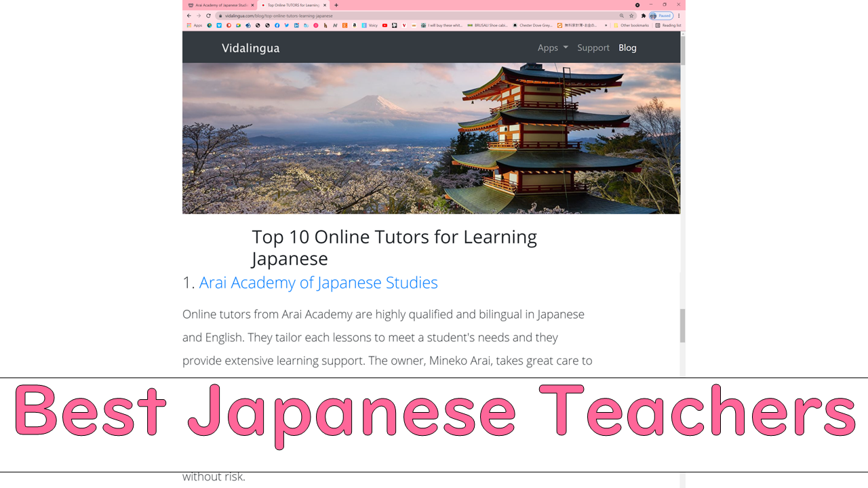Open a new browser tab
The width and height of the screenshot is (868, 488).
336,5
